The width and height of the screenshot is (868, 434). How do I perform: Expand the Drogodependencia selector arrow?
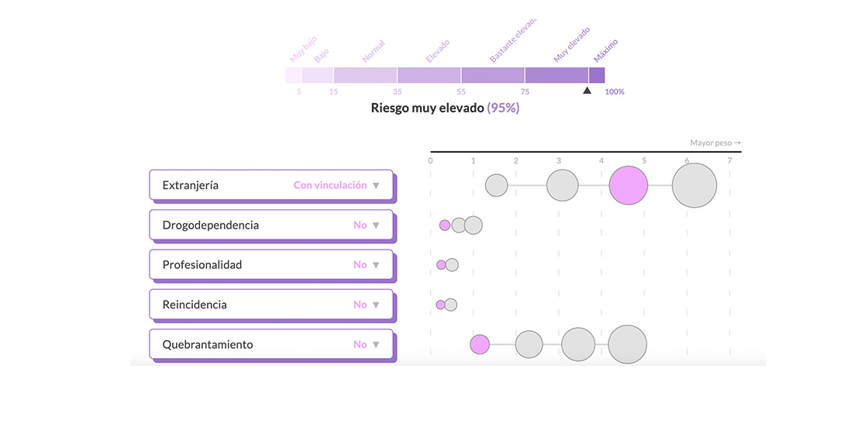tap(376, 226)
